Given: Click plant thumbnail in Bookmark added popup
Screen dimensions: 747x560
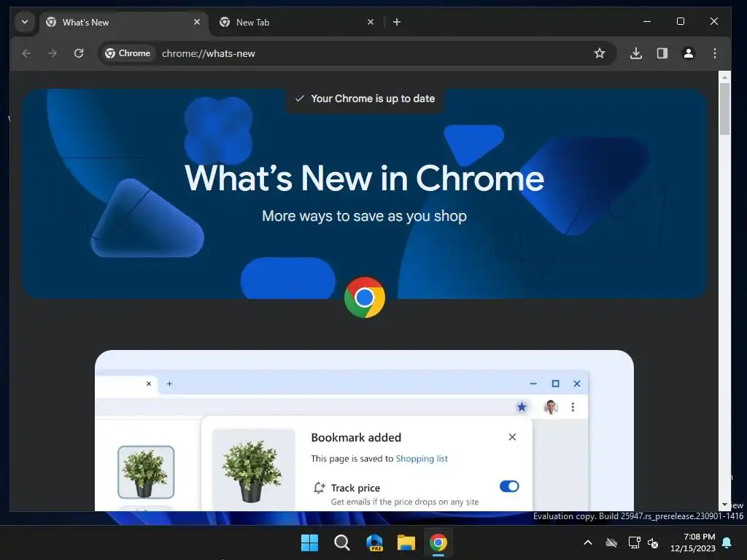Looking at the screenshot, I should pos(253,470).
